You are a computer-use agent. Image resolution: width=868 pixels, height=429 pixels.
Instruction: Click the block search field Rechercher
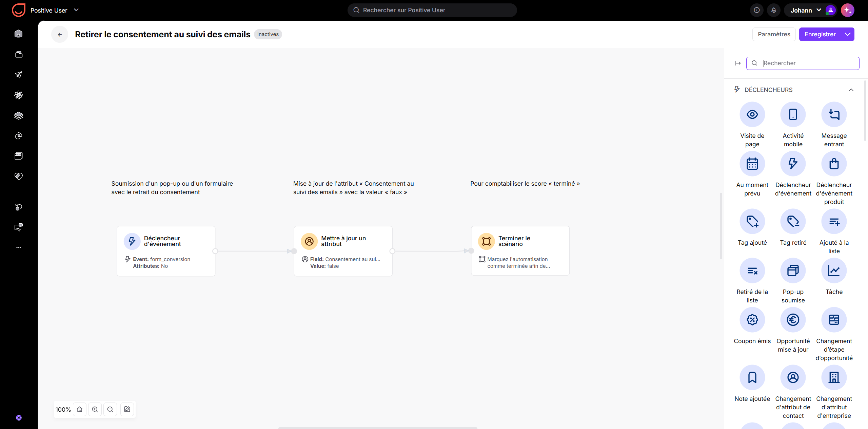pyautogui.click(x=803, y=63)
